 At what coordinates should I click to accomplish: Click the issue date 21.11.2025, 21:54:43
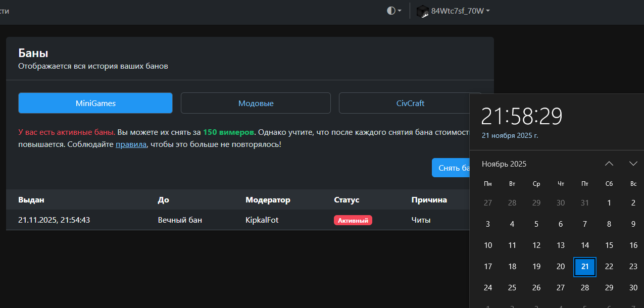pyautogui.click(x=54, y=220)
